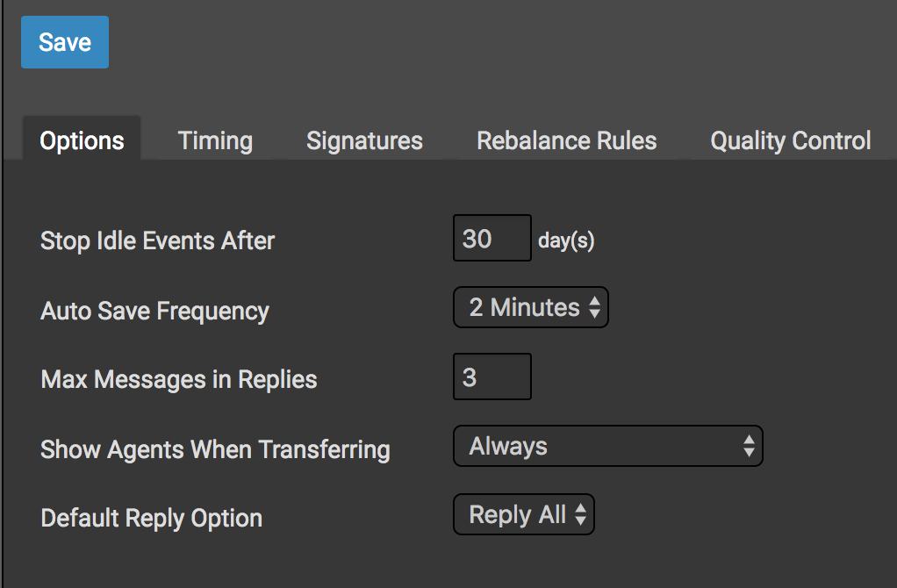Image resolution: width=897 pixels, height=588 pixels.
Task: Go to the Signatures tab
Action: 364,140
